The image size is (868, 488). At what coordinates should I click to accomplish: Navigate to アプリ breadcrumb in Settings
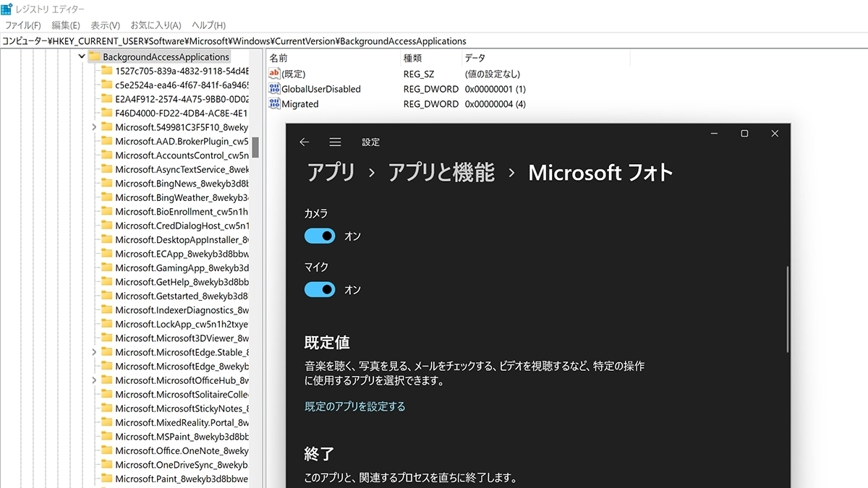coord(331,173)
